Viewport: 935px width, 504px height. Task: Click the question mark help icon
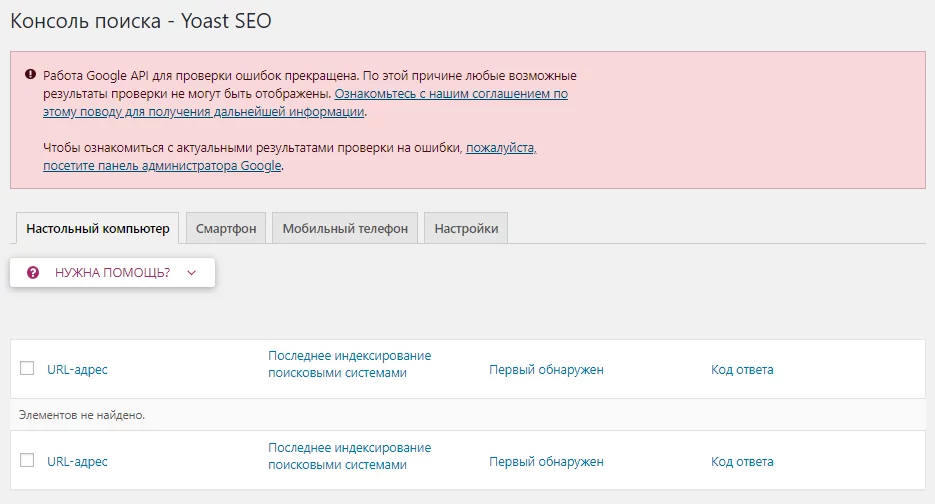coord(33,273)
